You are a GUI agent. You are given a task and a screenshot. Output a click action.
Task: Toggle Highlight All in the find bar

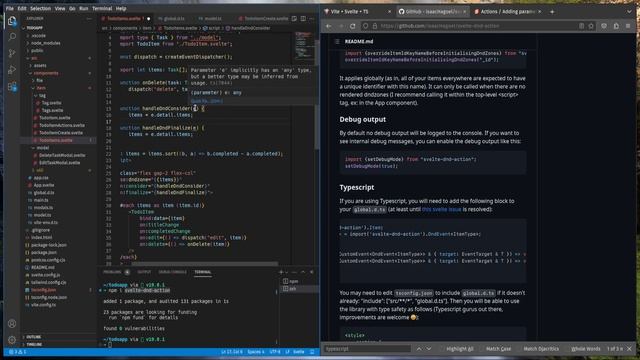tap(460, 349)
